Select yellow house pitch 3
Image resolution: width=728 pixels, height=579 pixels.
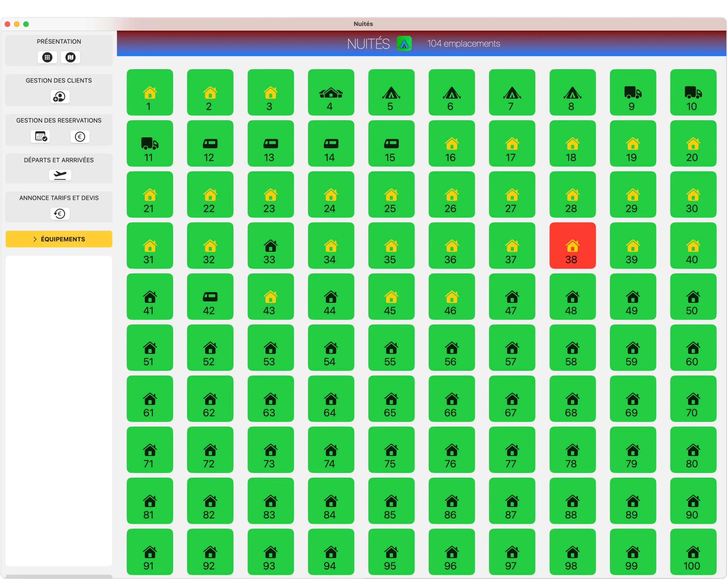click(270, 92)
